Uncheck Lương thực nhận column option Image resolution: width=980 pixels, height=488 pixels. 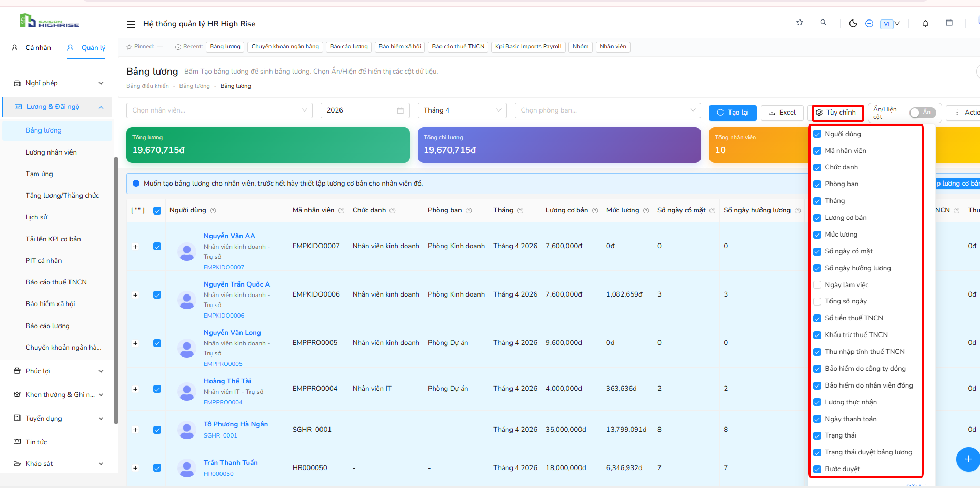pyautogui.click(x=817, y=402)
